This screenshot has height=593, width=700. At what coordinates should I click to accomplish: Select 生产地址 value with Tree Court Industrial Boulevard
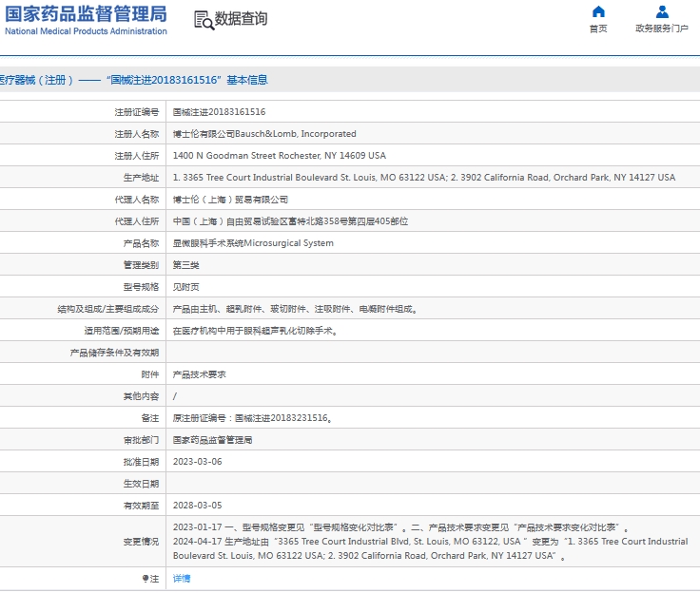pyautogui.click(x=424, y=178)
